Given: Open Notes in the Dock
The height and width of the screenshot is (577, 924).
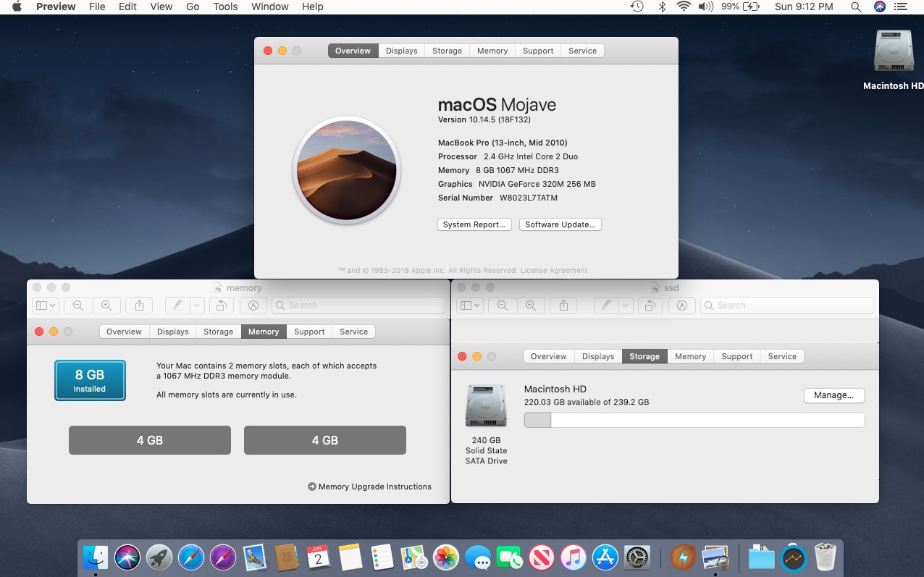Looking at the screenshot, I should pyautogui.click(x=350, y=557).
